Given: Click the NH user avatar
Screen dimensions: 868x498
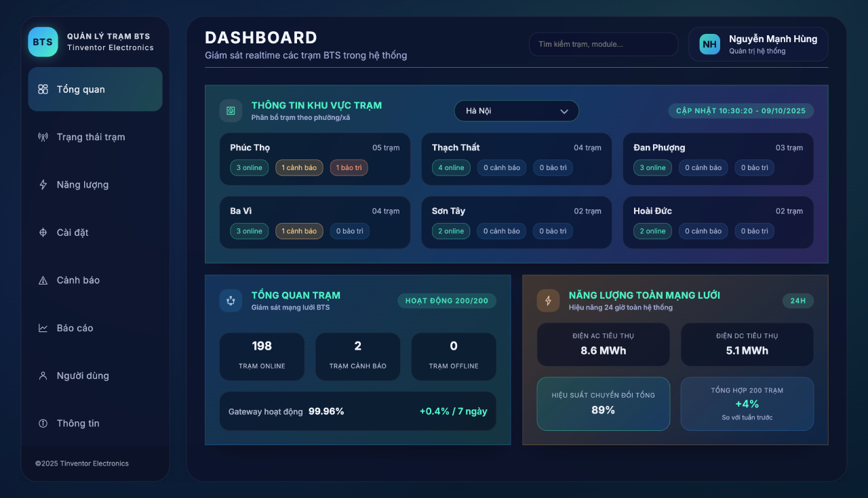Looking at the screenshot, I should tap(709, 44).
